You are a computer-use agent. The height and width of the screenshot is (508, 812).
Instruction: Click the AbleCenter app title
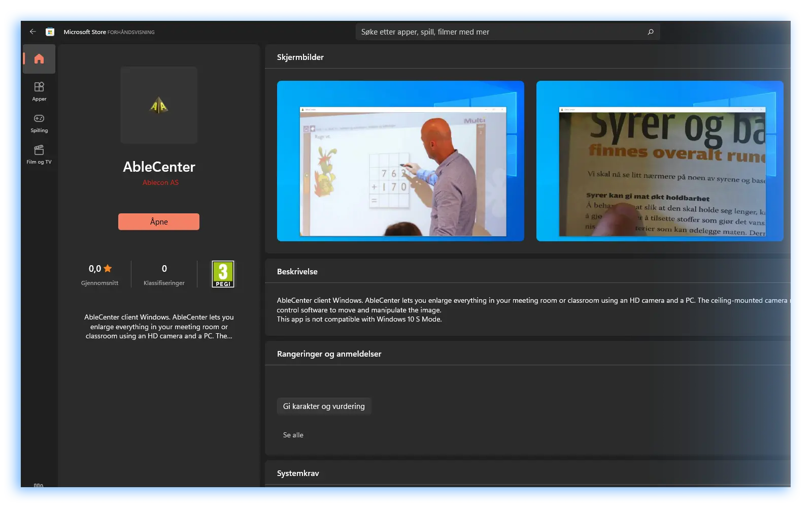(159, 167)
